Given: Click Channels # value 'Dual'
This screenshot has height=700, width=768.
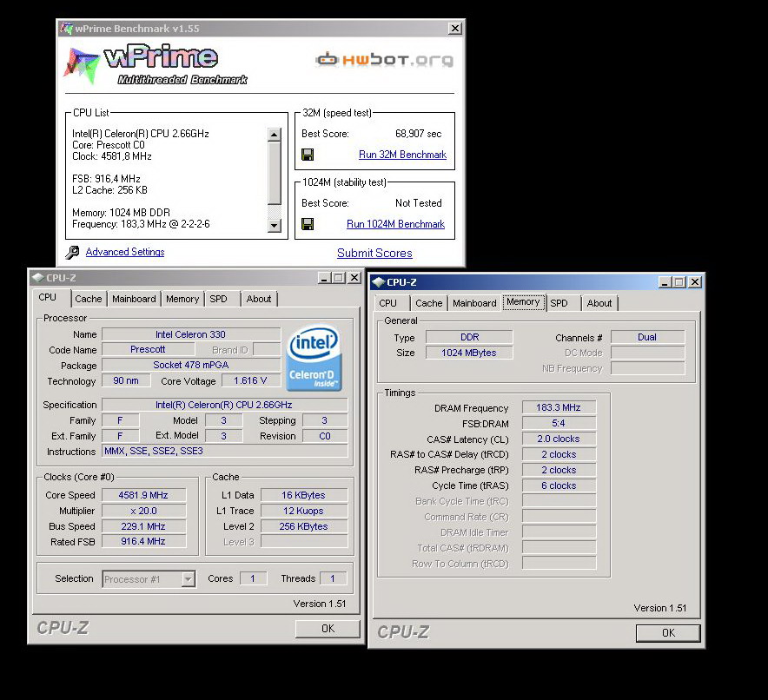Looking at the screenshot, I should (647, 337).
